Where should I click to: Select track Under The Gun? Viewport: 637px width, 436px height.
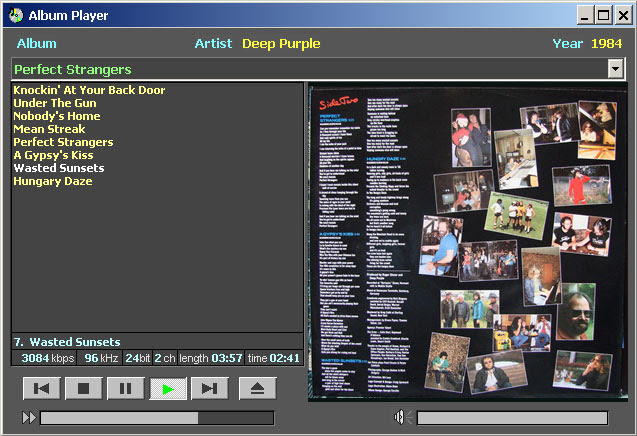55,103
